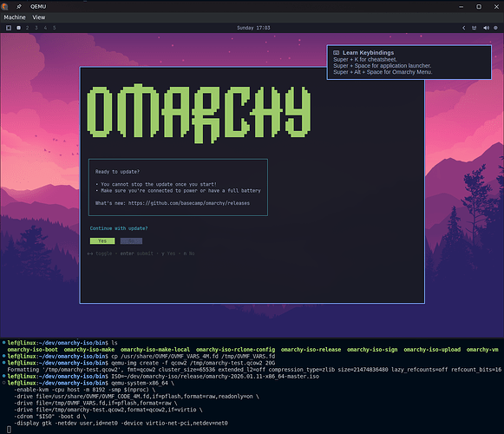
Task: Switch to workspace 4
Action: coord(45,28)
